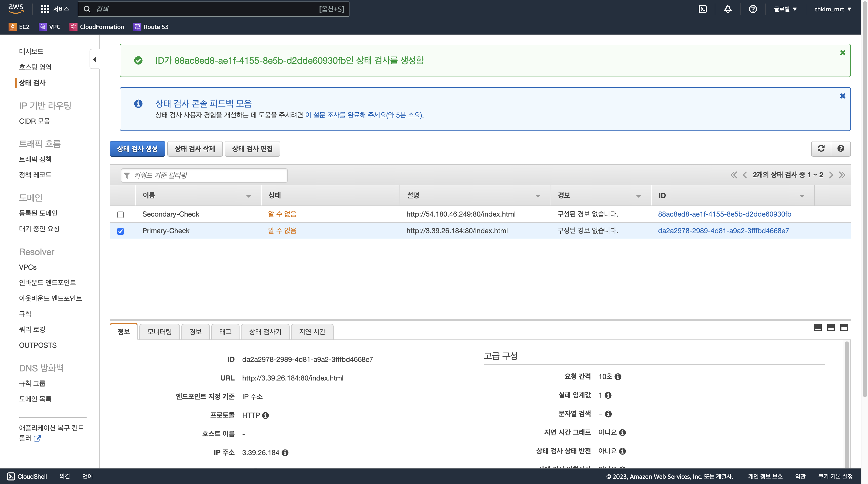Collapse the left navigation panel arrow

(95, 59)
